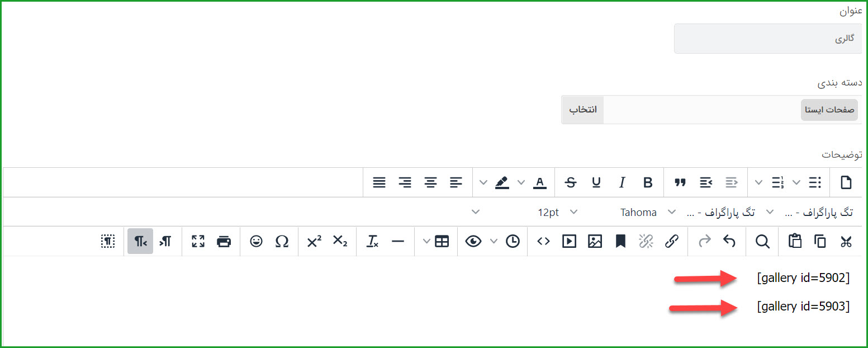Insert anchor with bookmark icon

tap(620, 241)
